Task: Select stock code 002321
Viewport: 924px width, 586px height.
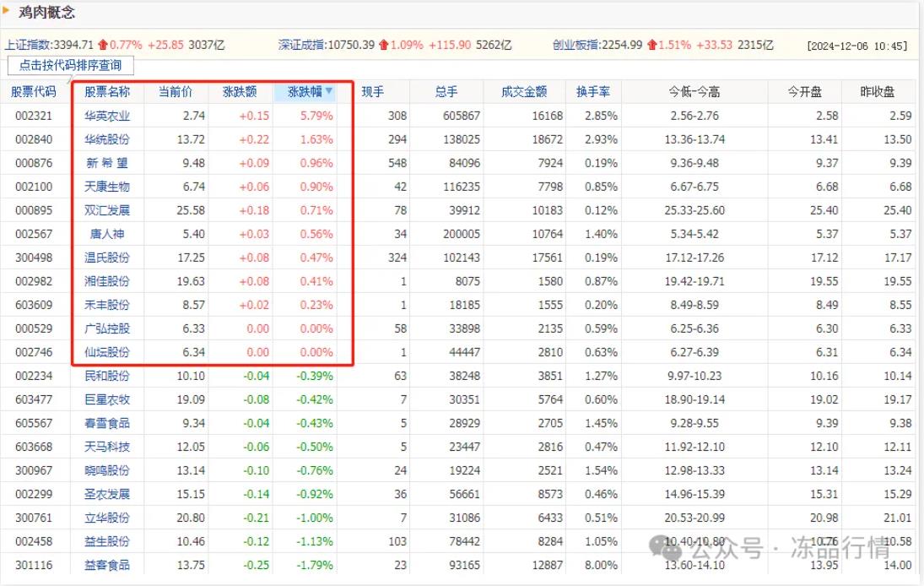Action: tap(34, 117)
